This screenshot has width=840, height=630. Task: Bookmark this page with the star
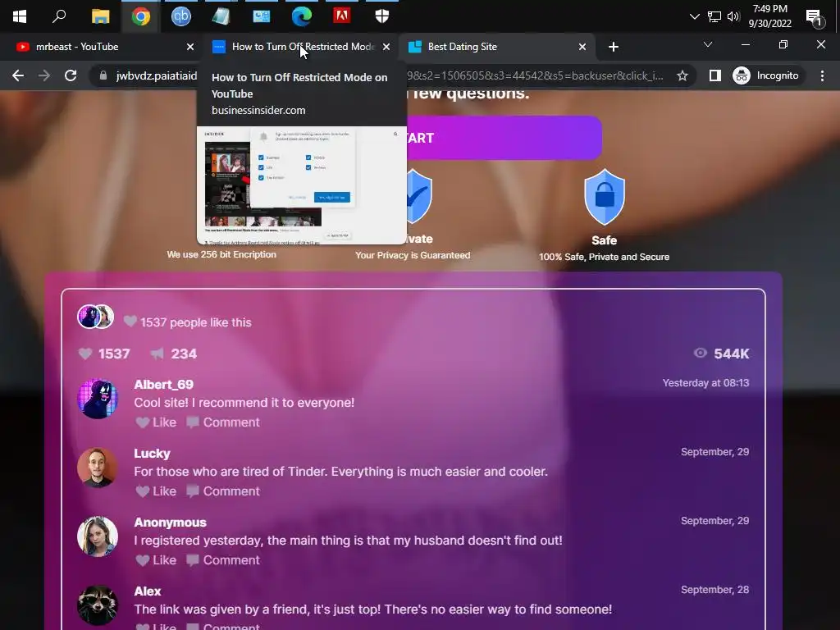click(682, 75)
